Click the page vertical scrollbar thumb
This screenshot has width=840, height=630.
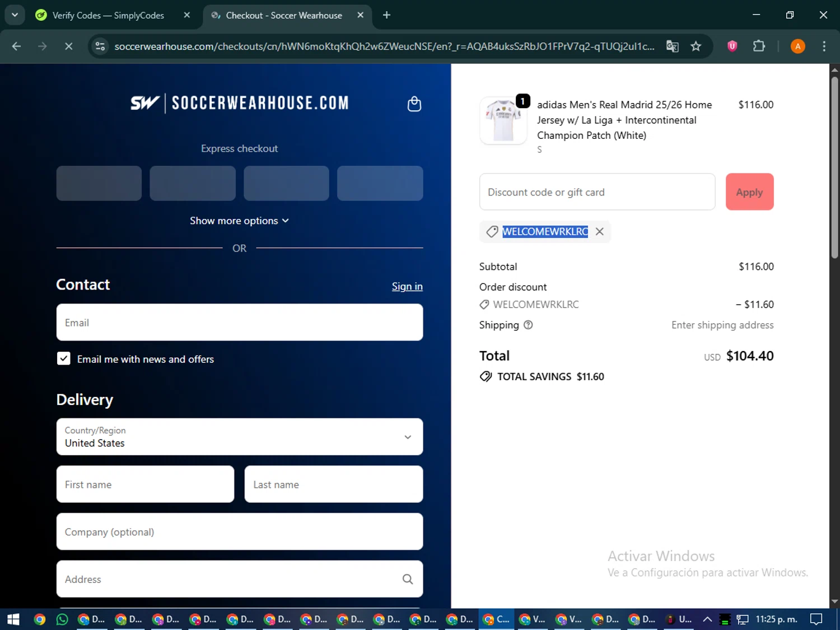click(x=834, y=168)
